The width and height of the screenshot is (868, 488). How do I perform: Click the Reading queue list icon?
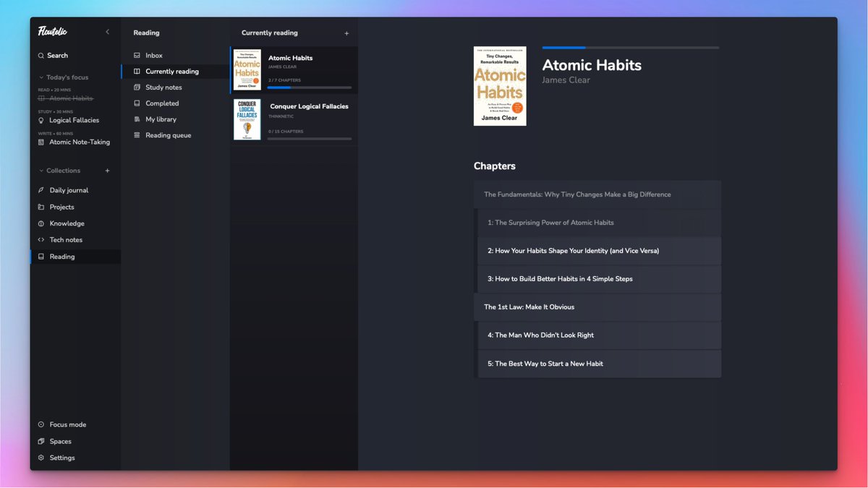coord(137,135)
